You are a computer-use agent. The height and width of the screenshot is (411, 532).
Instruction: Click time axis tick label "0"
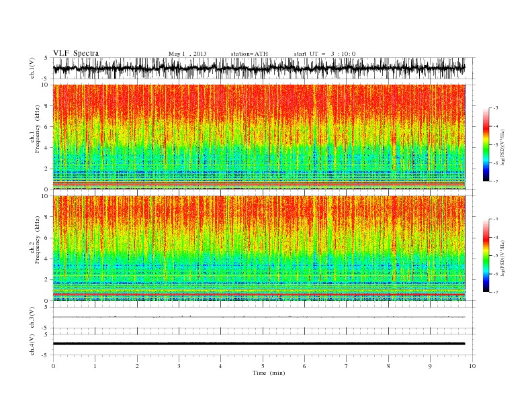(53, 366)
